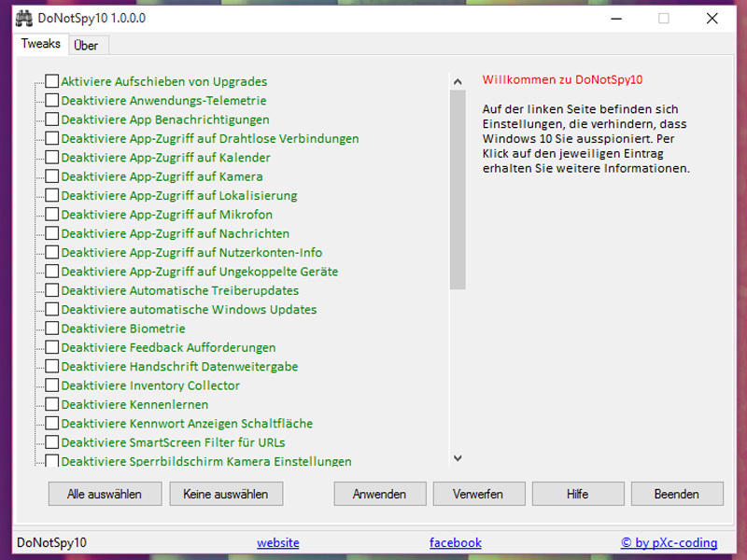Click the 'Willkommen zu DoNotSpy10' heading
This screenshot has width=747, height=560.
click(x=563, y=79)
